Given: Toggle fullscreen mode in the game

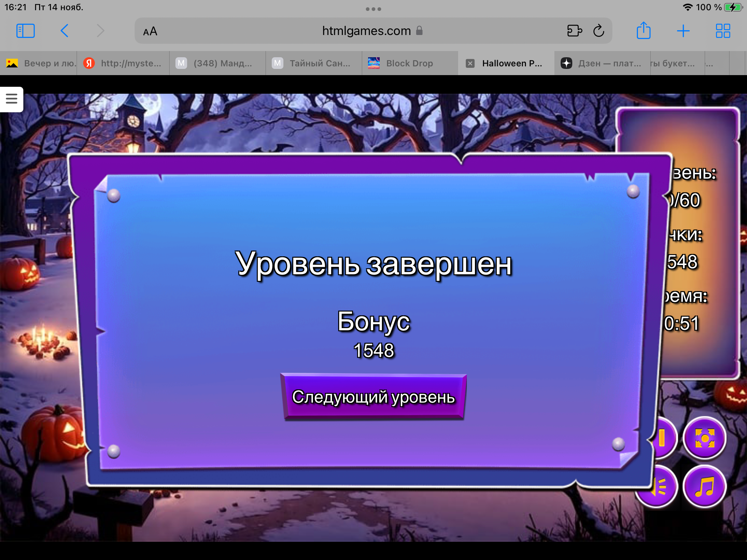Looking at the screenshot, I should tap(704, 438).
